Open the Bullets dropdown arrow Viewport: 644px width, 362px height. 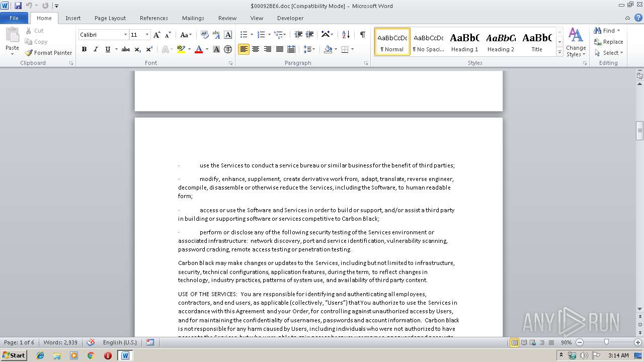(252, 35)
